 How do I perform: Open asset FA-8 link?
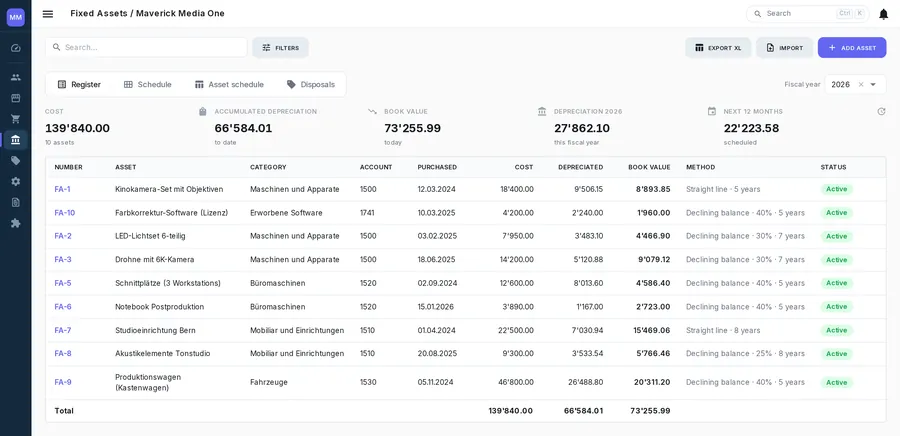pyautogui.click(x=63, y=354)
